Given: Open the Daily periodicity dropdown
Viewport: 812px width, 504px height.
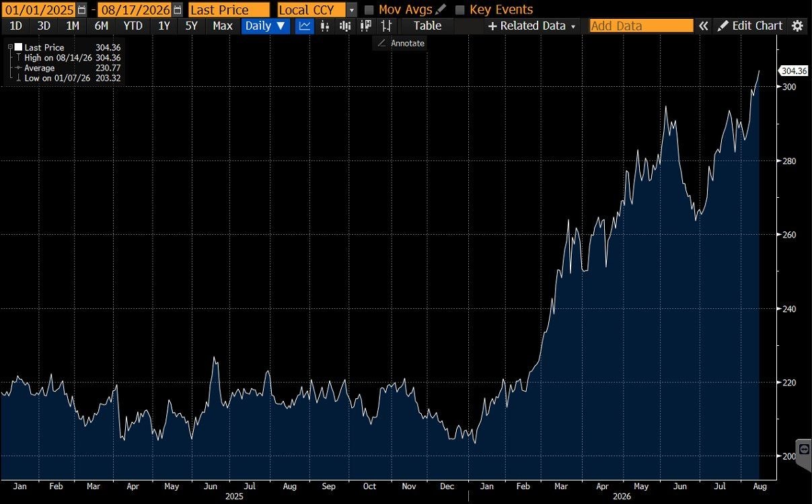Looking at the screenshot, I should [x=265, y=26].
